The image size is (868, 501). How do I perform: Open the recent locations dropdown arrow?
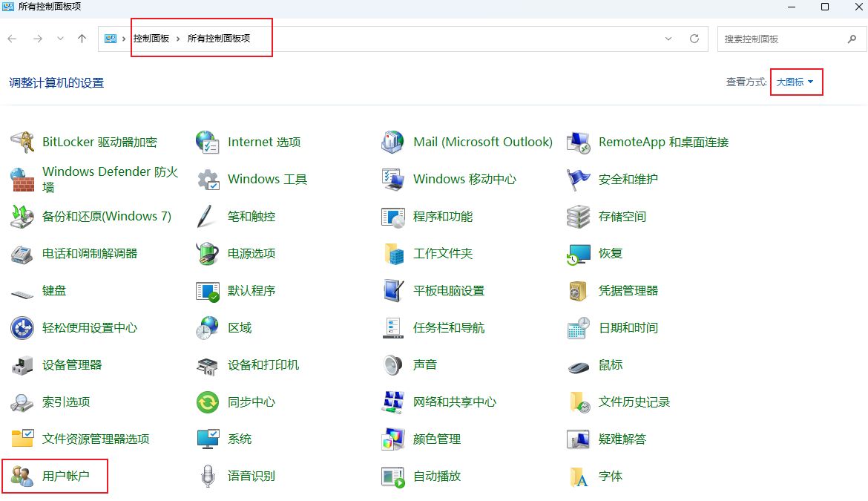coord(60,39)
